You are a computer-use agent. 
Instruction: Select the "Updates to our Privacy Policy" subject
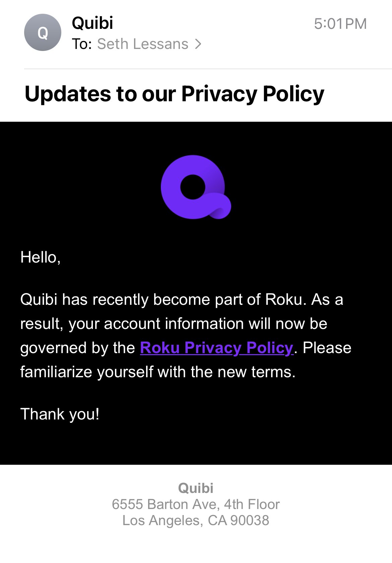175,94
